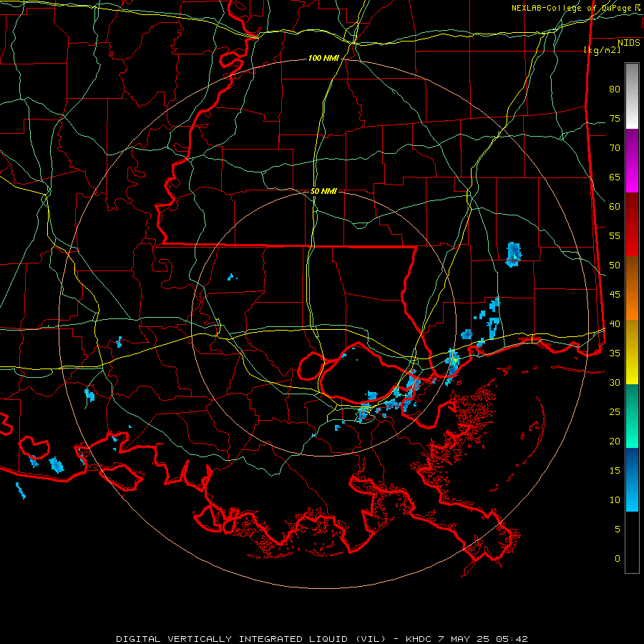The height and width of the screenshot is (644, 644).
Task: Click the orange-brown segment of the color bar
Action: pos(632,288)
